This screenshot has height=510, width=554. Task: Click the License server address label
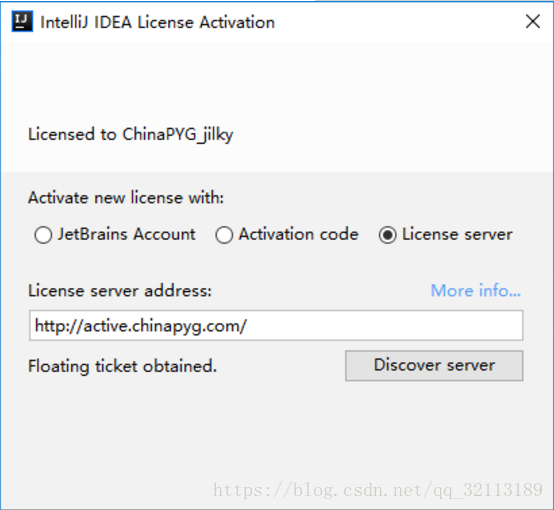(x=120, y=291)
